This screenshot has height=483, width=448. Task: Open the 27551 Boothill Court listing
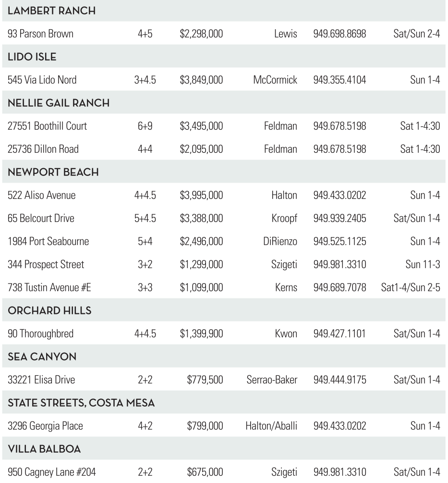(x=47, y=126)
